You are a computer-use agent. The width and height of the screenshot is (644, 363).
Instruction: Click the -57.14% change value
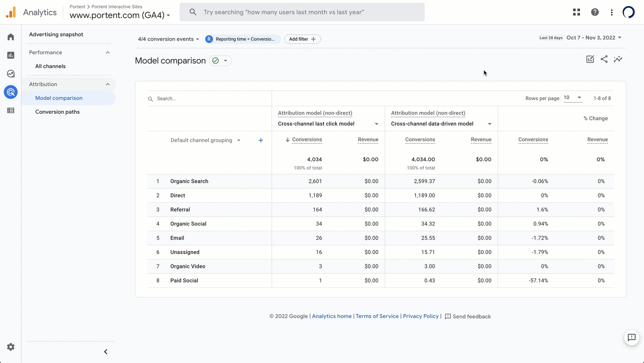(x=538, y=281)
